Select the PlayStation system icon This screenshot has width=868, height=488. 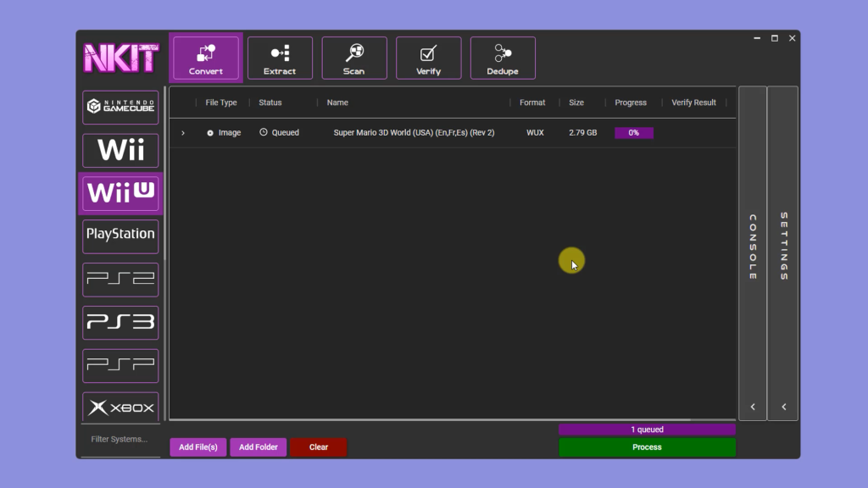click(x=120, y=236)
